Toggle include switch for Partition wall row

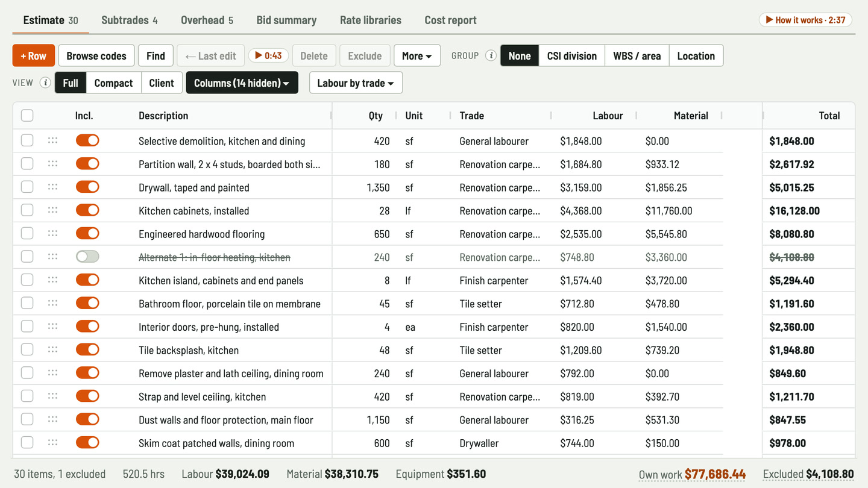87,164
